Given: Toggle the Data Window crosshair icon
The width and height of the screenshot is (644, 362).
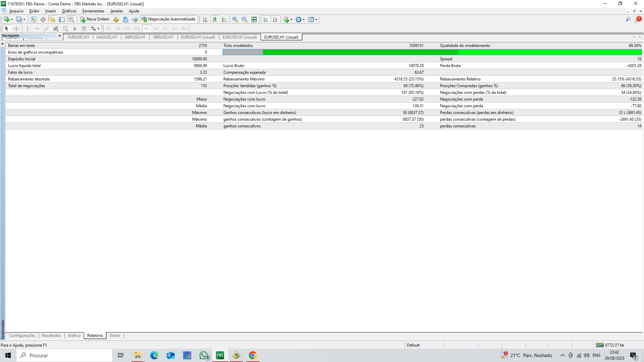Looking at the screenshot, I should [43, 19].
